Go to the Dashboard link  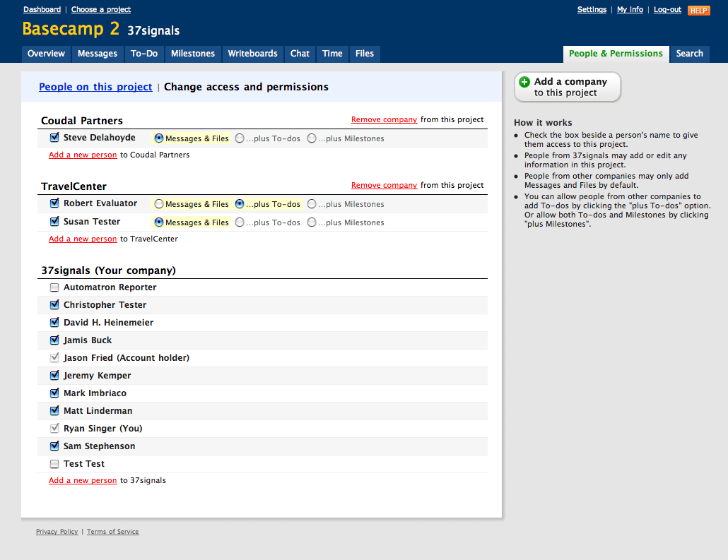click(x=42, y=9)
